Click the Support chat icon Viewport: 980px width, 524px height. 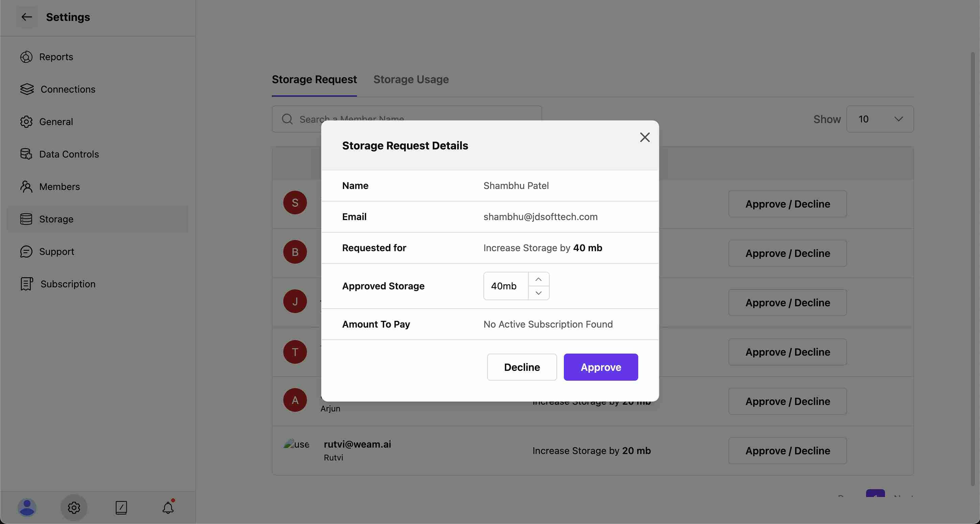[26, 252]
